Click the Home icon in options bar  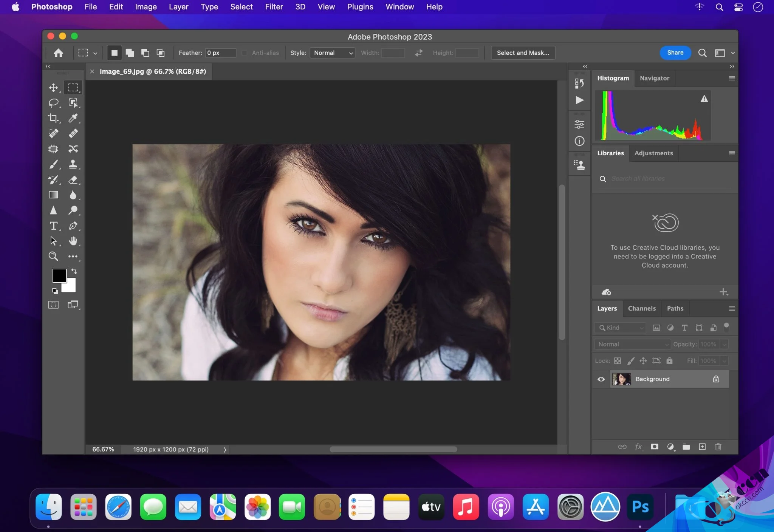[x=58, y=53]
